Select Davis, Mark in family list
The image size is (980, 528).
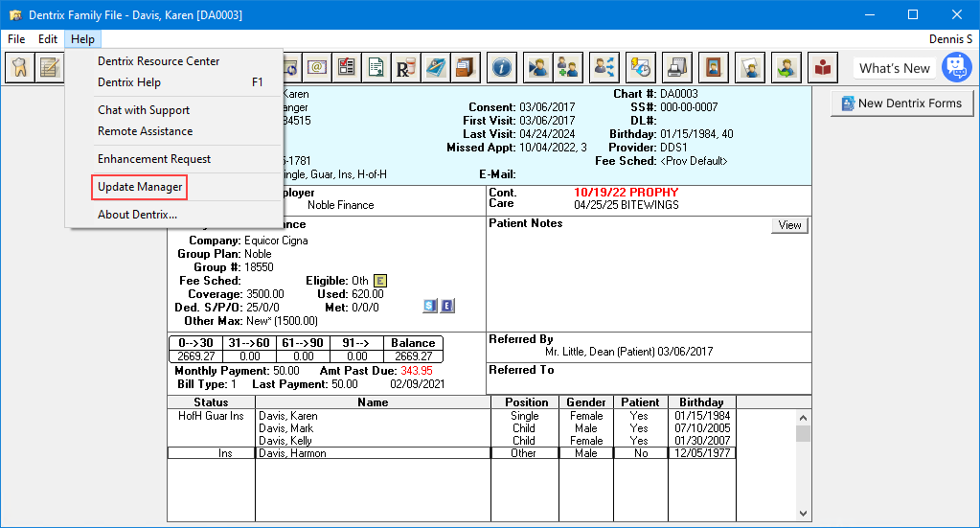(285, 428)
